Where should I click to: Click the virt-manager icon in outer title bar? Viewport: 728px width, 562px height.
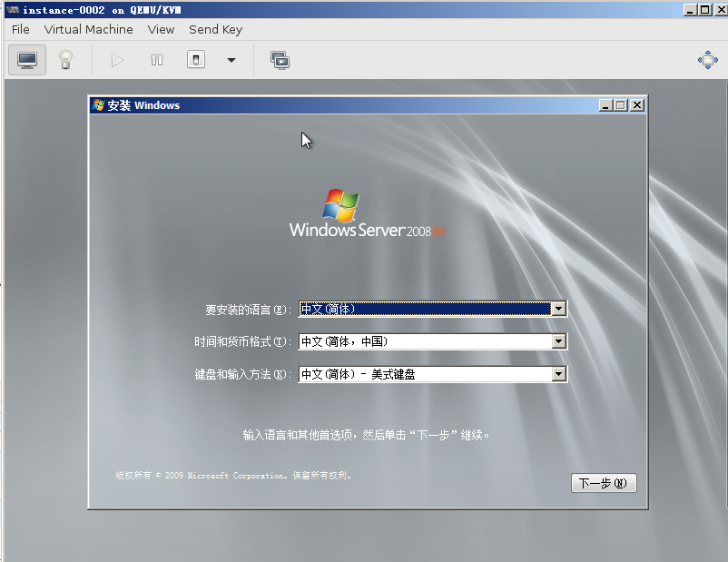[x=13, y=10]
